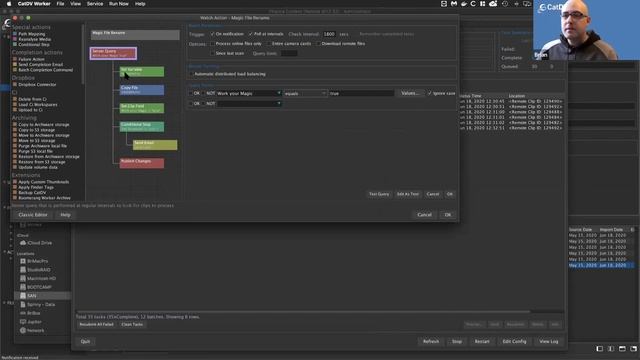640x360 pixels.
Task: Select the Batch Completion Command action icon
Action: [15, 70]
